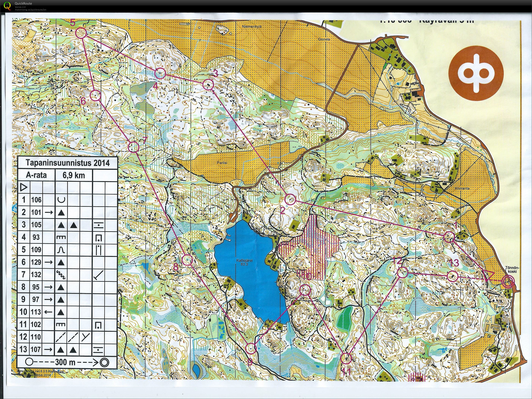Click the Tapaninsuunnistus 2014 table header

click(68, 163)
